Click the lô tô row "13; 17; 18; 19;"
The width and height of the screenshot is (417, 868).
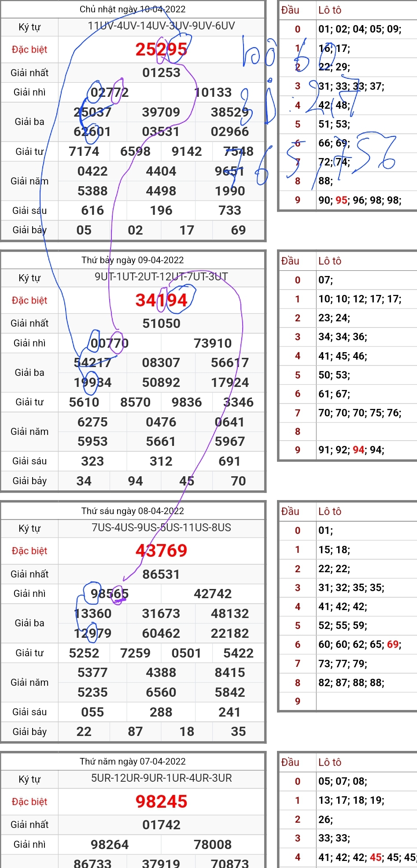351,800
